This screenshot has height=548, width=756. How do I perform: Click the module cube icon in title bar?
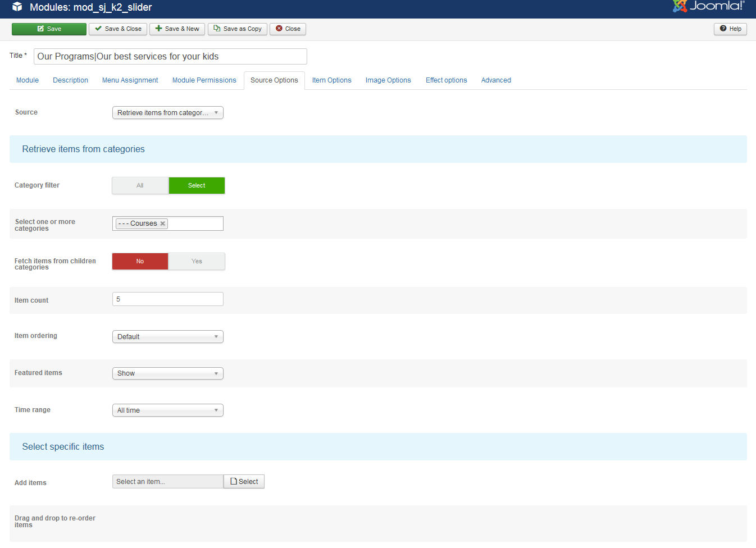coord(17,7)
